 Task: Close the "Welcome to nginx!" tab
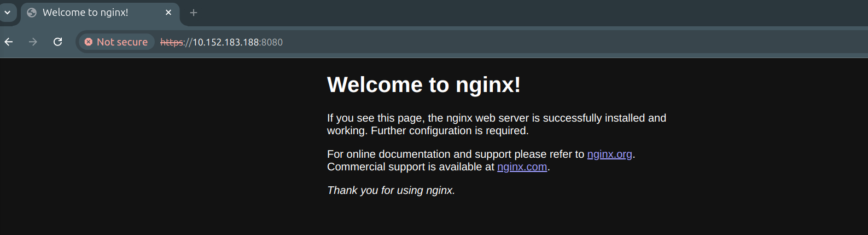(168, 13)
